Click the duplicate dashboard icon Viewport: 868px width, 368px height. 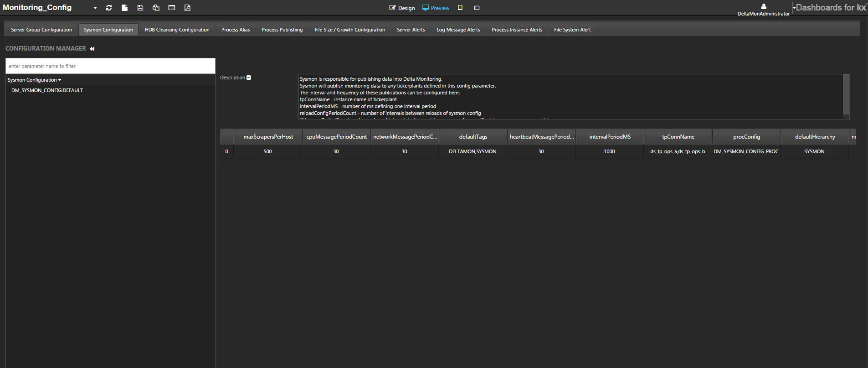click(156, 8)
